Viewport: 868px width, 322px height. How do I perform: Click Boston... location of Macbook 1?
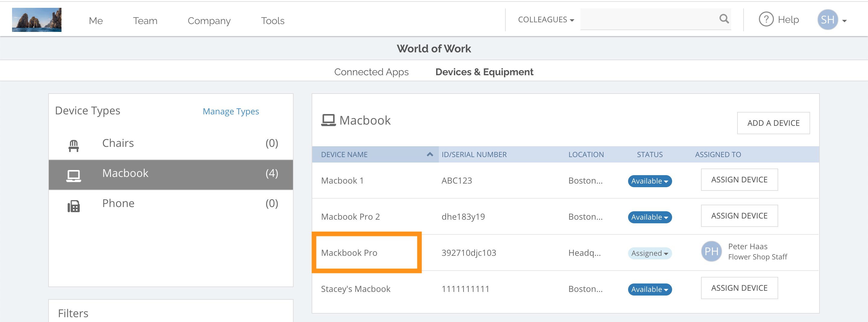(x=585, y=180)
